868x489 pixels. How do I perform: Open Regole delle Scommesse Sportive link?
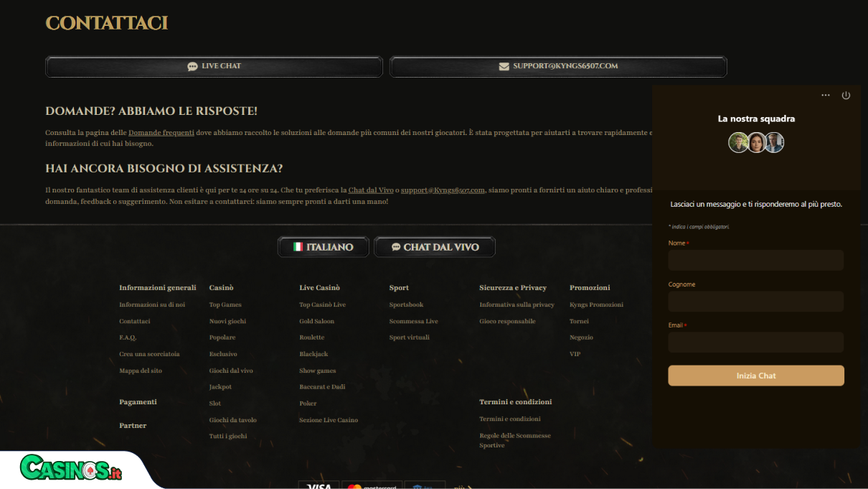(x=515, y=440)
